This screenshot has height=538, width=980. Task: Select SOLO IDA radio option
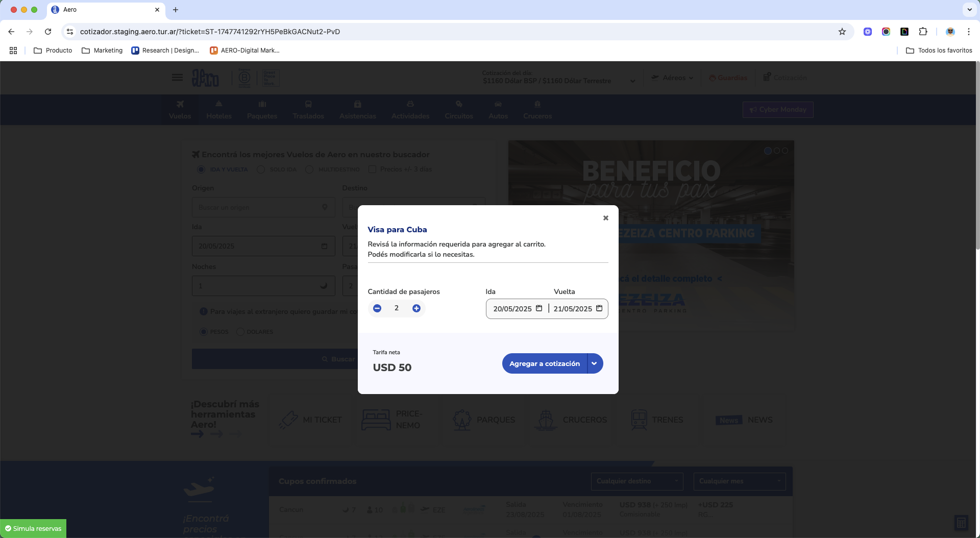pyautogui.click(x=261, y=169)
